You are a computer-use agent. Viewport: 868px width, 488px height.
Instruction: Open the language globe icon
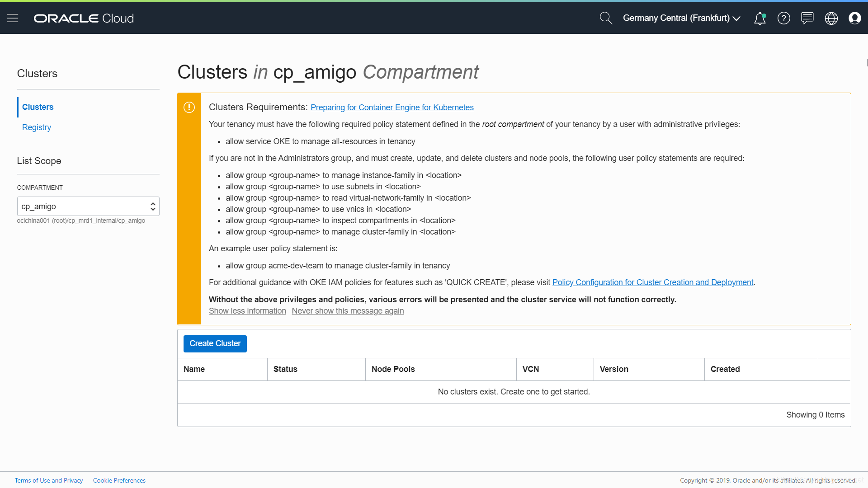click(x=831, y=18)
